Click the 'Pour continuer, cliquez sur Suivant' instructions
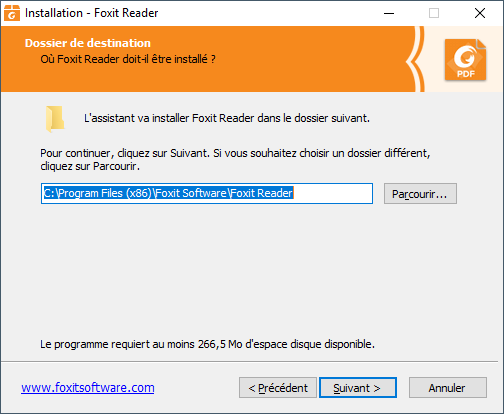Image resolution: width=504 pixels, height=414 pixels. point(235,159)
